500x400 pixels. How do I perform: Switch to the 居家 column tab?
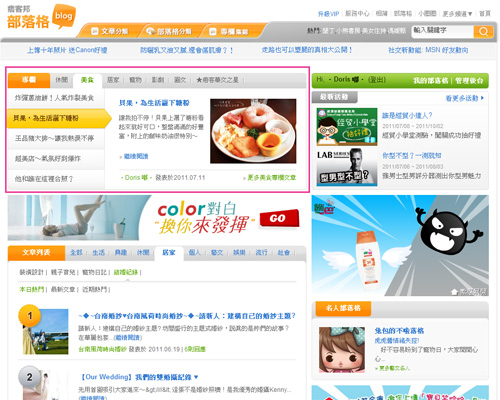click(113, 80)
